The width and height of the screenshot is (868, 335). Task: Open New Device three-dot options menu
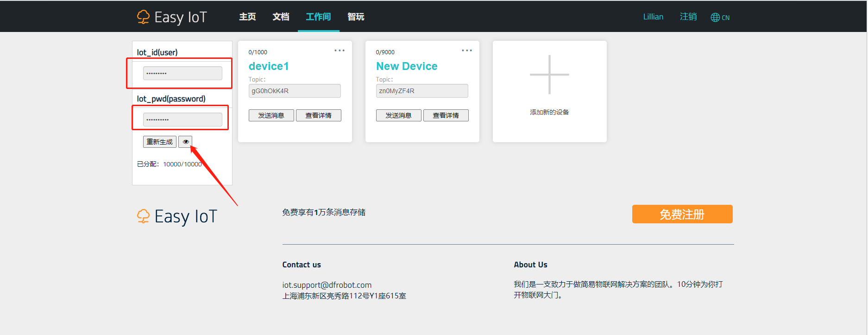click(x=467, y=51)
